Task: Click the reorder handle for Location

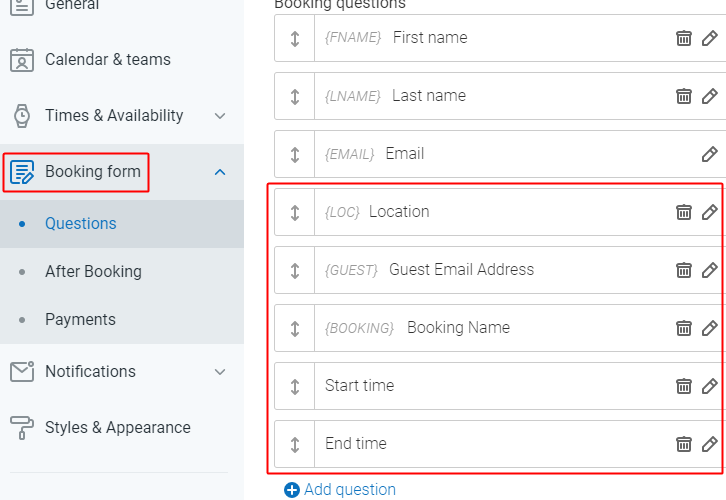Action: [295, 212]
